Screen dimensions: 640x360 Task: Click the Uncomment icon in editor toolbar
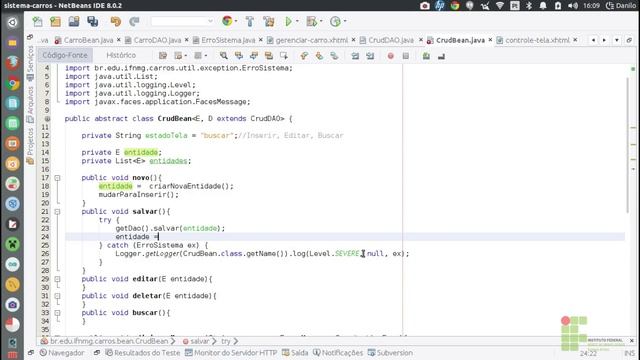441,56
